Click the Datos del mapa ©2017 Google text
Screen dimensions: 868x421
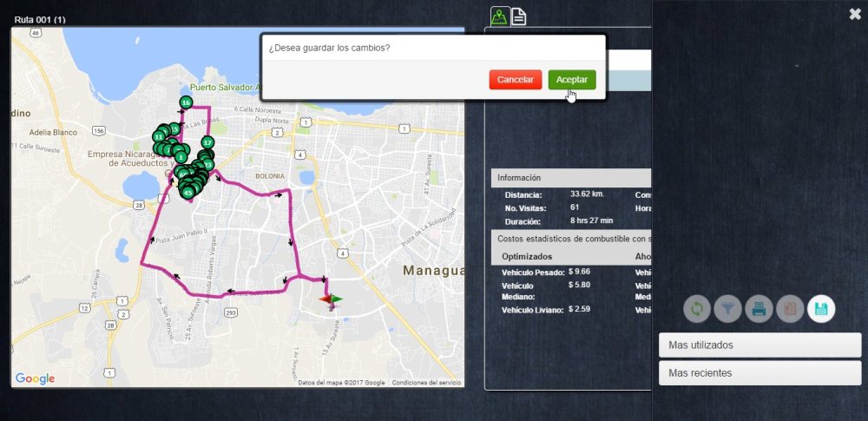tap(341, 383)
